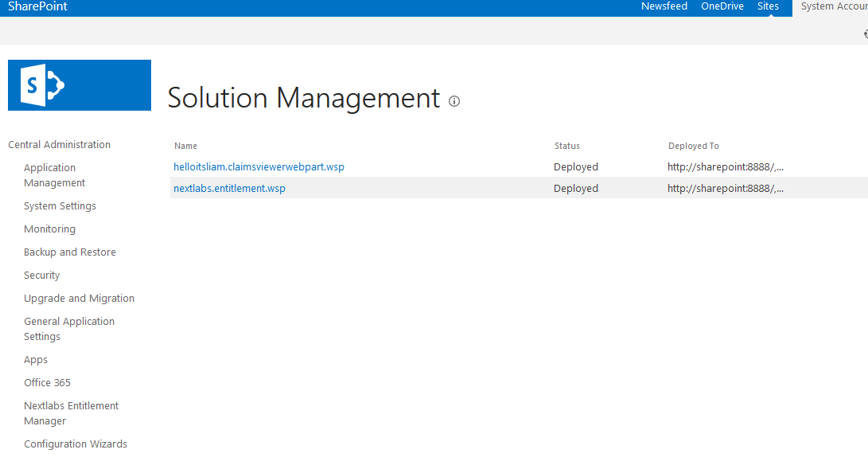The height and width of the screenshot is (473, 868).
Task: Click the SharePoint brand text
Action: point(37,6)
